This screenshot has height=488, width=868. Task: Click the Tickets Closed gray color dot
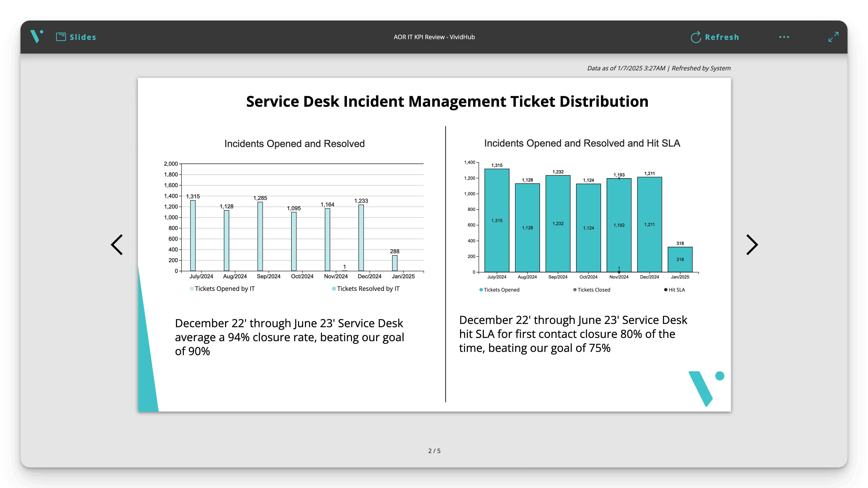575,290
